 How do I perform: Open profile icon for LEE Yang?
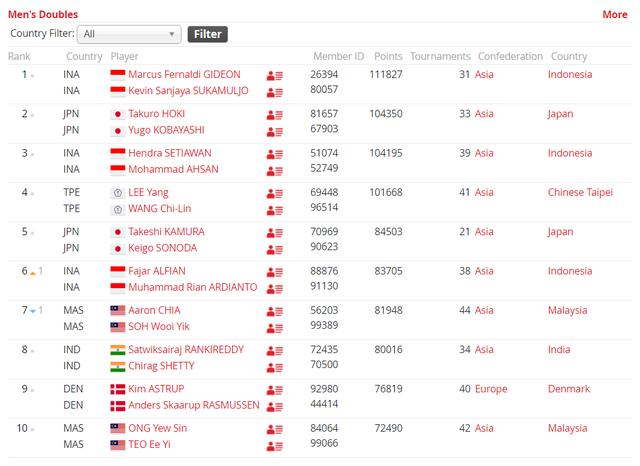(275, 194)
